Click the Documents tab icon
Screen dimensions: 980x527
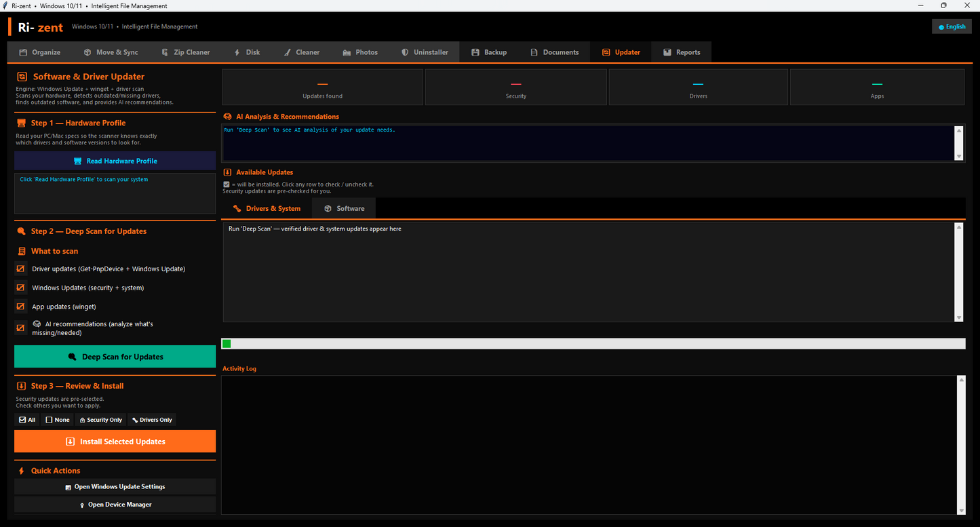click(x=534, y=52)
